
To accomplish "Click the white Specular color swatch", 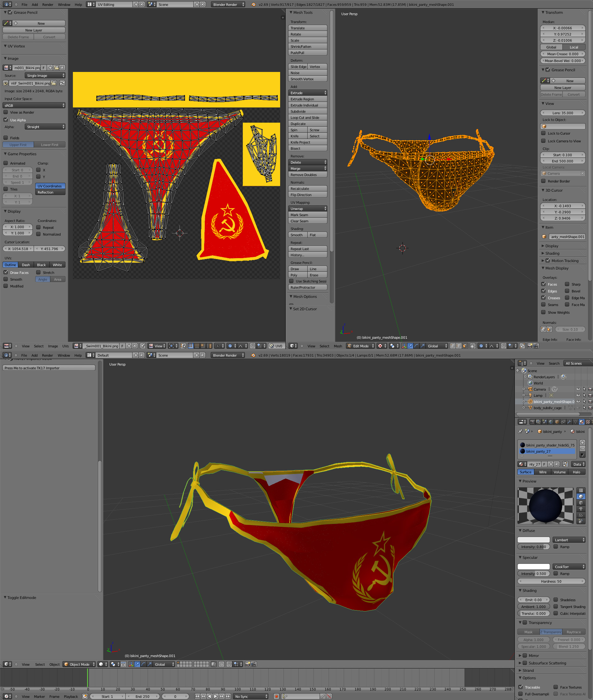I will click(533, 567).
